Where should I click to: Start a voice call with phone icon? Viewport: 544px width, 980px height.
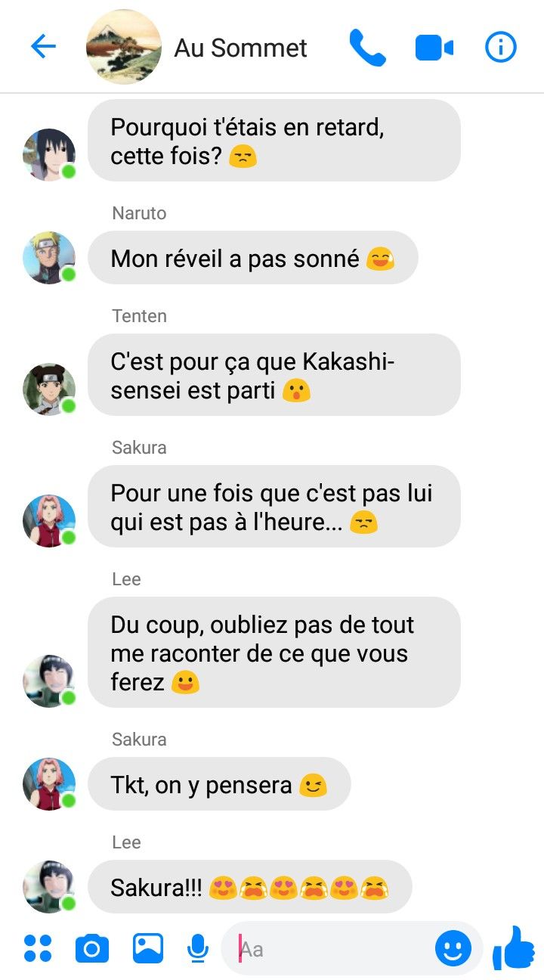tap(368, 48)
